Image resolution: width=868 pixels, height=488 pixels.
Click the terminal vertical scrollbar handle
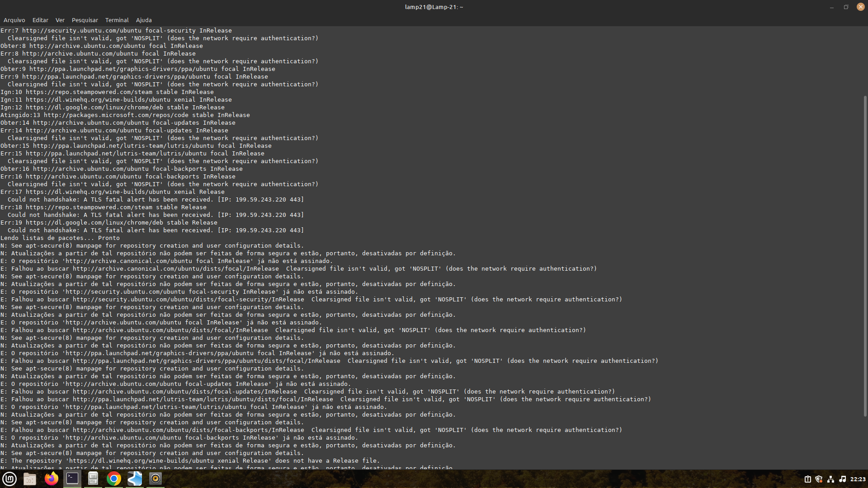point(865,256)
